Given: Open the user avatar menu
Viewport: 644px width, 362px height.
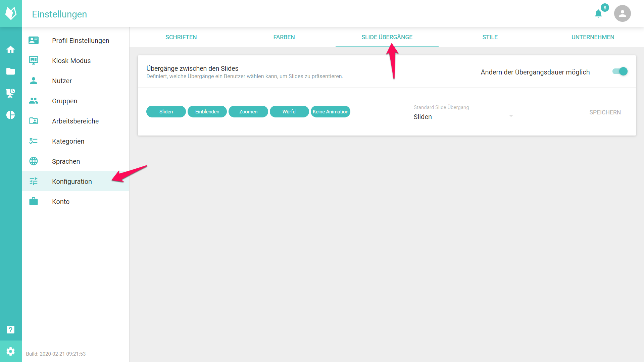Looking at the screenshot, I should click(622, 13).
